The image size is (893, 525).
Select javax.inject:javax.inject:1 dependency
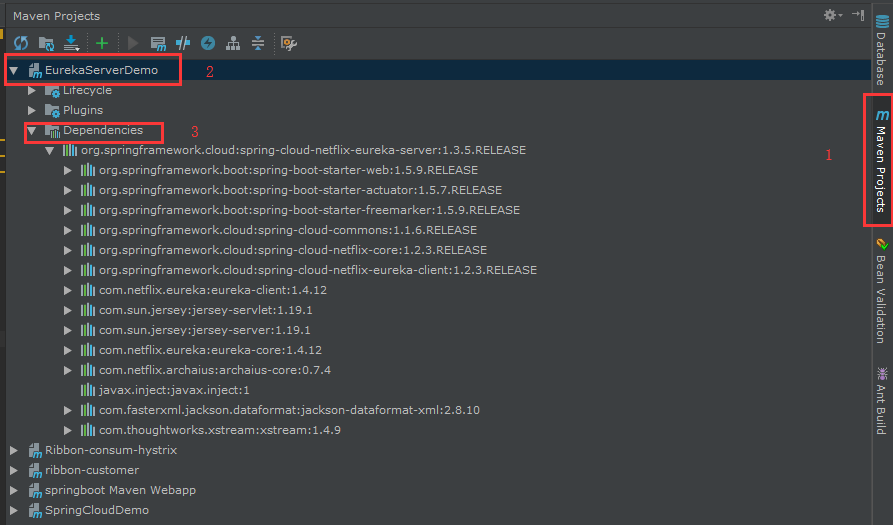point(174,390)
